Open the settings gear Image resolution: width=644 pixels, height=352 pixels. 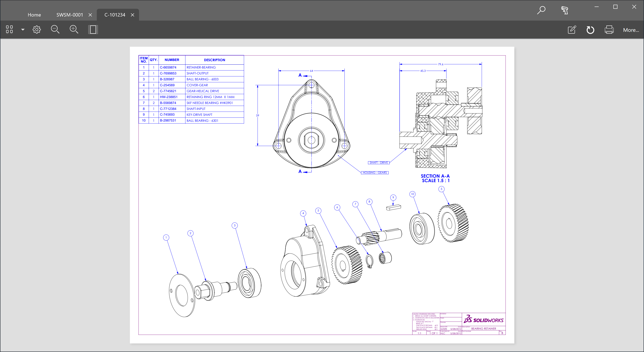click(x=37, y=29)
